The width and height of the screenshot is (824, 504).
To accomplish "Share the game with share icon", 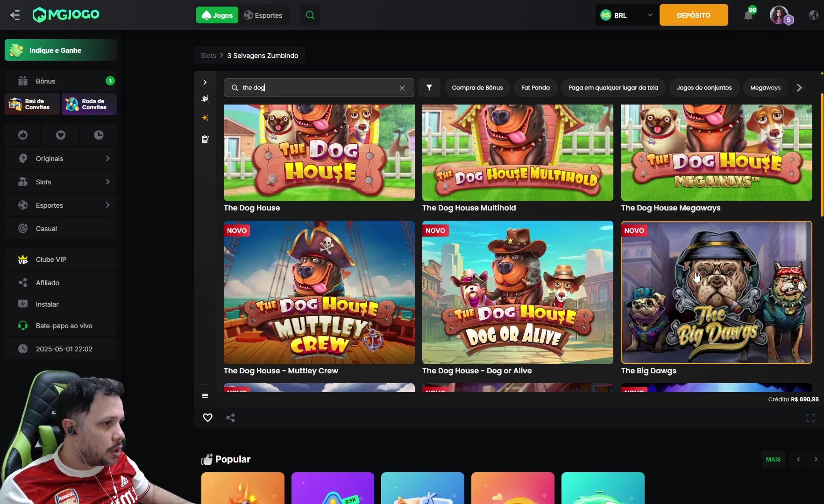I will click(230, 418).
